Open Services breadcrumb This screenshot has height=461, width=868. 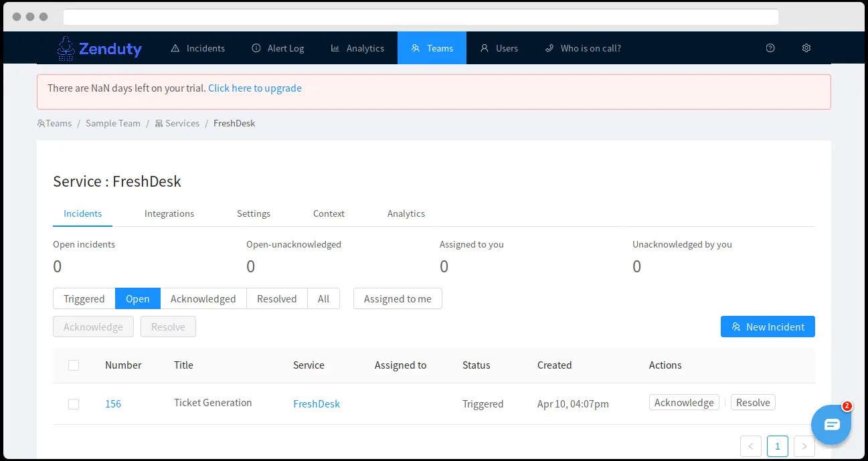pyautogui.click(x=177, y=123)
